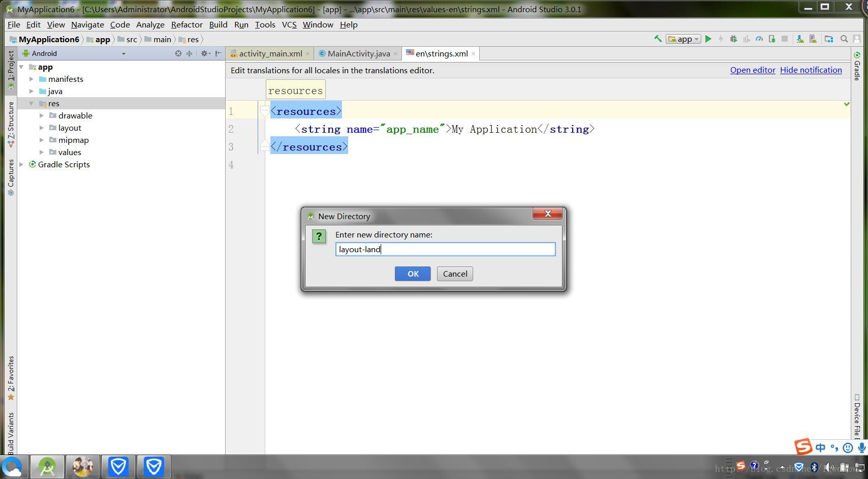This screenshot has width=868, height=479.
Task: Hide the project tool window
Action: [218, 53]
